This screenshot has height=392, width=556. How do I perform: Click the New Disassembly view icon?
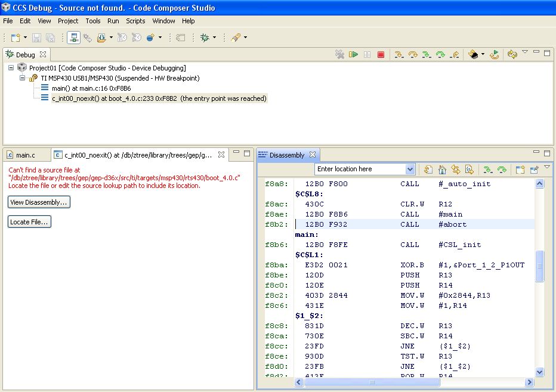pos(520,169)
